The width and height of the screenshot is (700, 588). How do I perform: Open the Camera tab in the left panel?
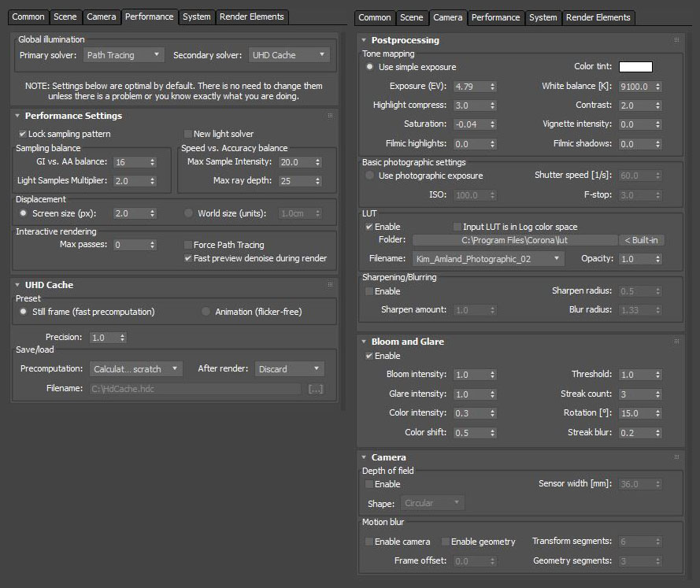click(102, 17)
